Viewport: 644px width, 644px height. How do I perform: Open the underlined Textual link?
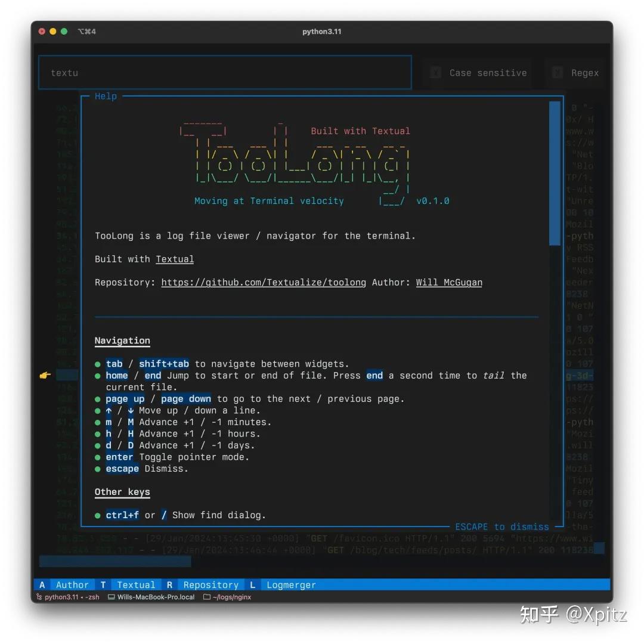click(x=175, y=259)
